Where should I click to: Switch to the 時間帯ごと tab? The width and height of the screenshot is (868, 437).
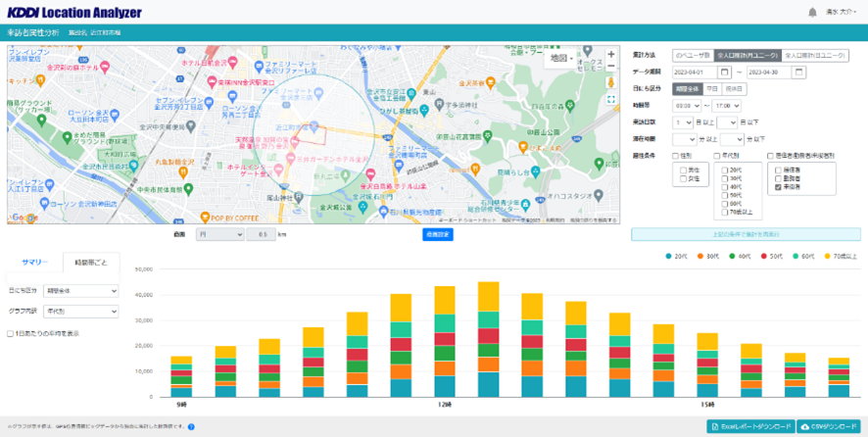91,262
